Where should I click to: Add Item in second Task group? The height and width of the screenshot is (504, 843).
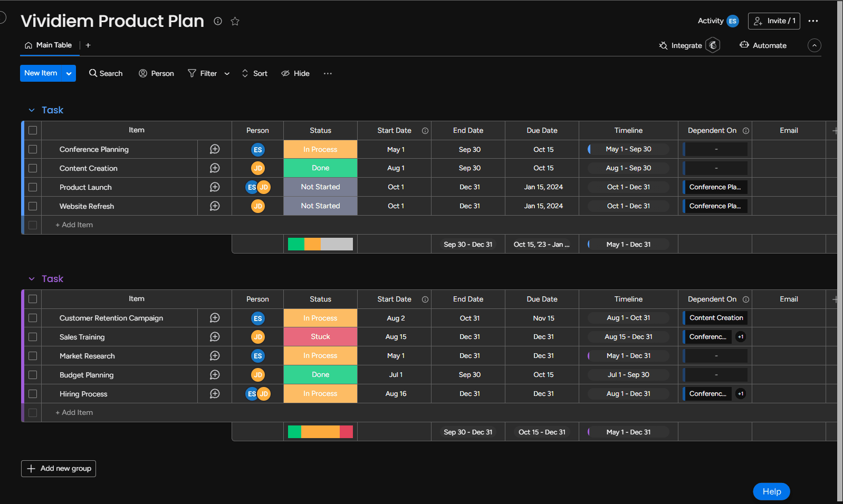pos(74,413)
